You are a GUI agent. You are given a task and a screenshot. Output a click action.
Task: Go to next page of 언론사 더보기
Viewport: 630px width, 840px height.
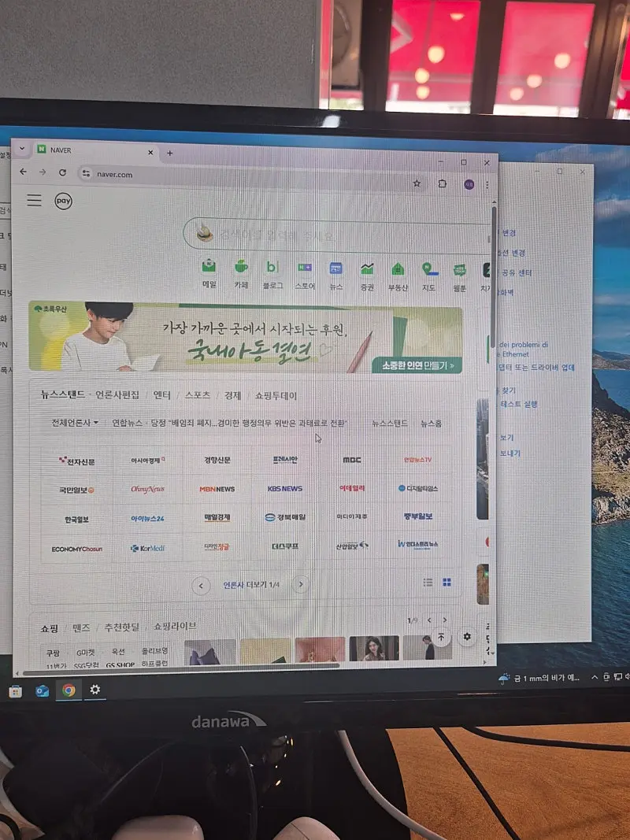(x=300, y=585)
